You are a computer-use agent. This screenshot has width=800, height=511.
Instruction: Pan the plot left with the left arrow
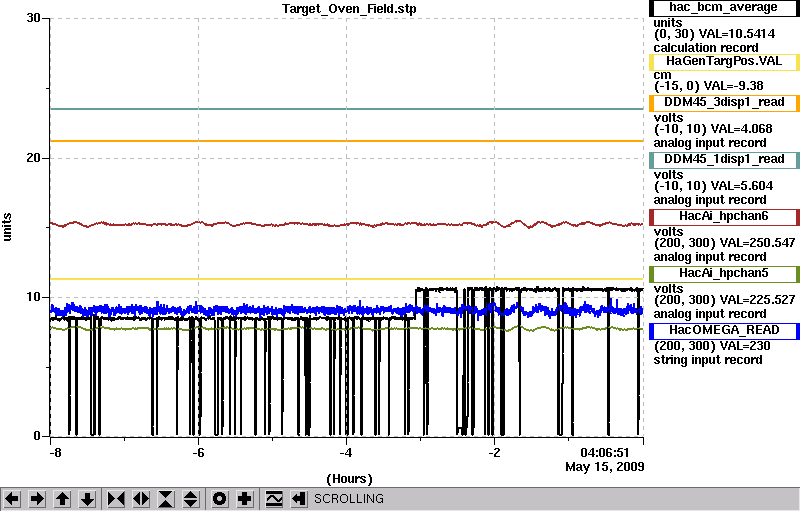(12, 499)
